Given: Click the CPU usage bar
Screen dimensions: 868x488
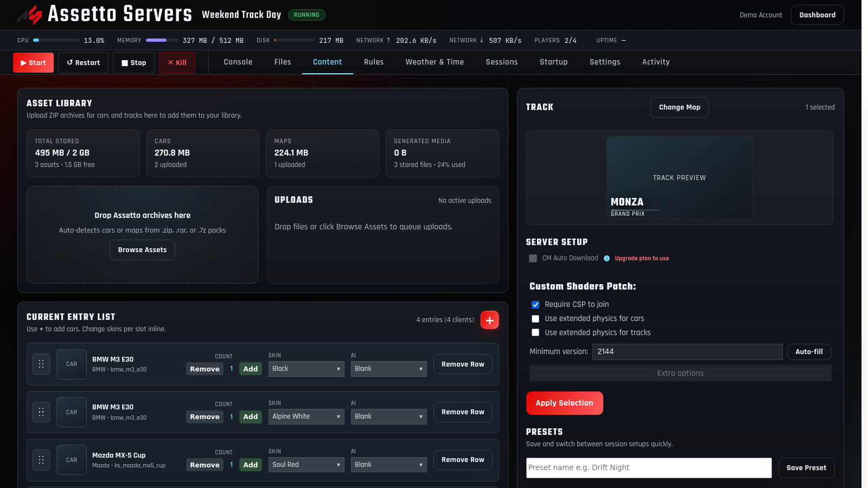Looking at the screenshot, I should click(56, 40).
